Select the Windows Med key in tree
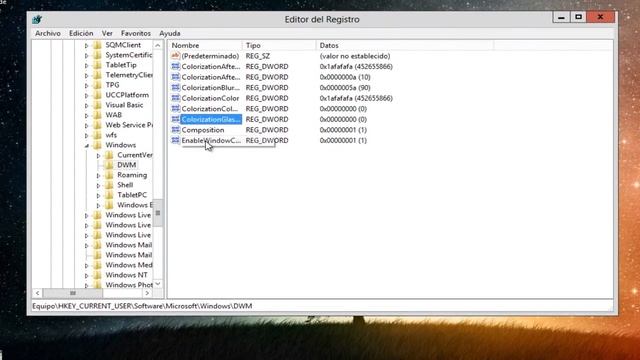This screenshot has width=640, height=360. (x=129, y=265)
